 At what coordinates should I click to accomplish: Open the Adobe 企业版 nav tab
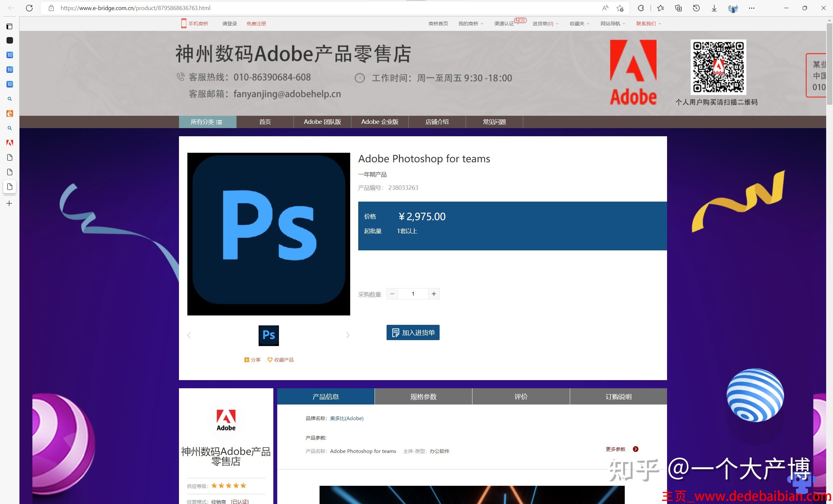380,122
